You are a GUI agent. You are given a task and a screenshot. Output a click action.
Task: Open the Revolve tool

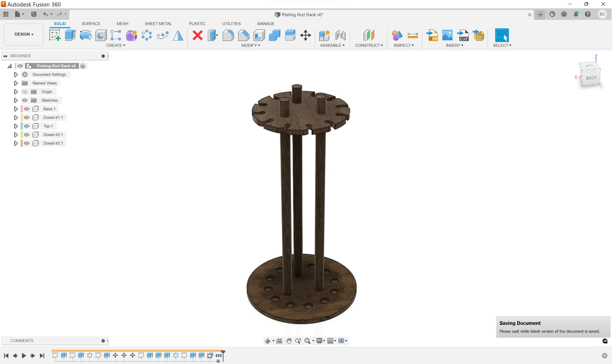click(85, 35)
